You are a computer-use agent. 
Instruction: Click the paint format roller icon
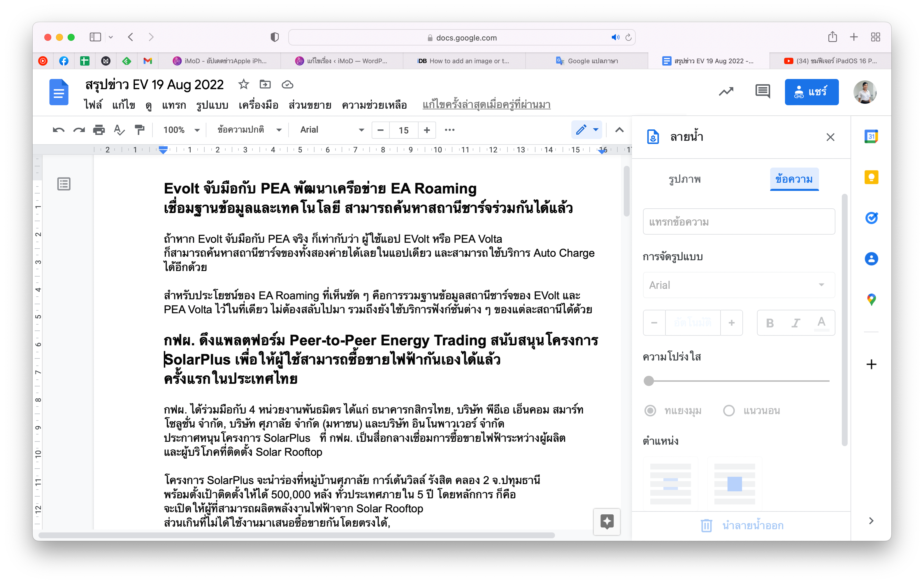click(139, 130)
